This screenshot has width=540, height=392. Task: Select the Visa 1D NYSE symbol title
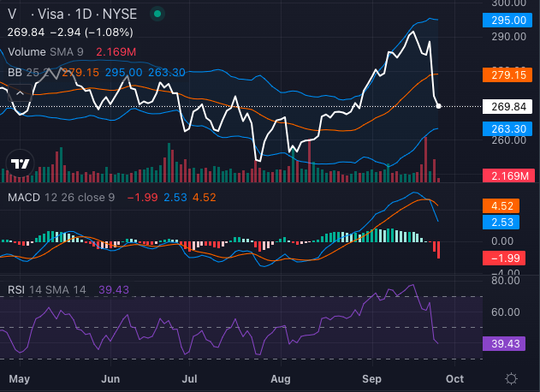(x=73, y=15)
